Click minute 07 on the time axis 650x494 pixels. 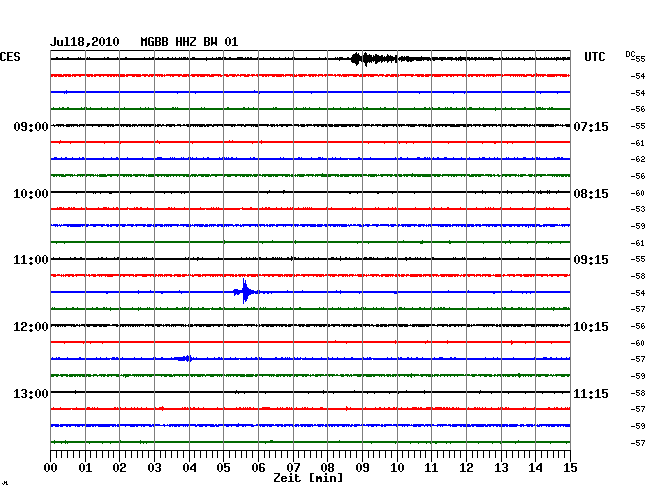click(293, 467)
